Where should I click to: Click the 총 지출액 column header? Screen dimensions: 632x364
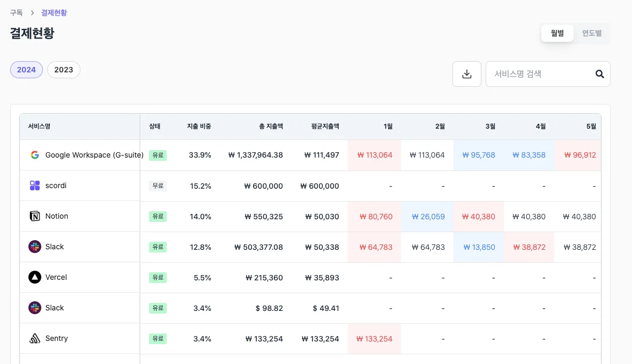click(x=271, y=127)
